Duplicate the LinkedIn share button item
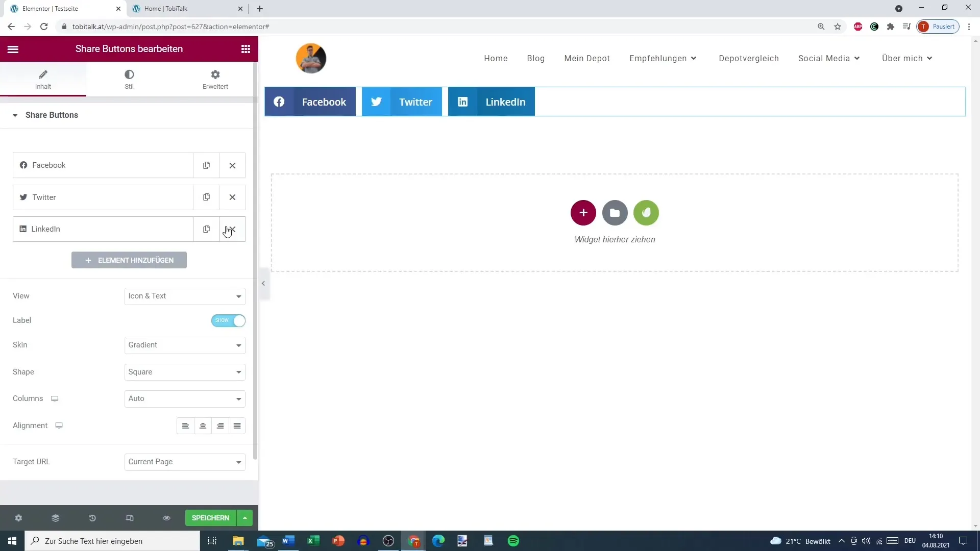980x551 pixels. coord(206,229)
